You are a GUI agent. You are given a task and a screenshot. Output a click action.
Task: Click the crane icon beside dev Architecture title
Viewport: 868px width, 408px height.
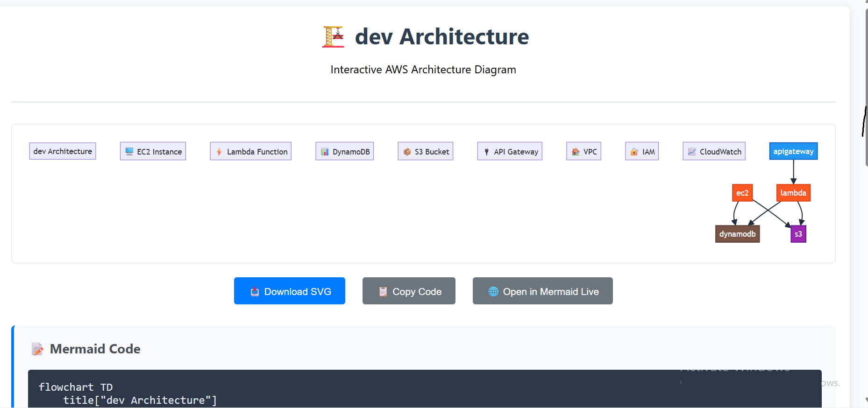[333, 37]
